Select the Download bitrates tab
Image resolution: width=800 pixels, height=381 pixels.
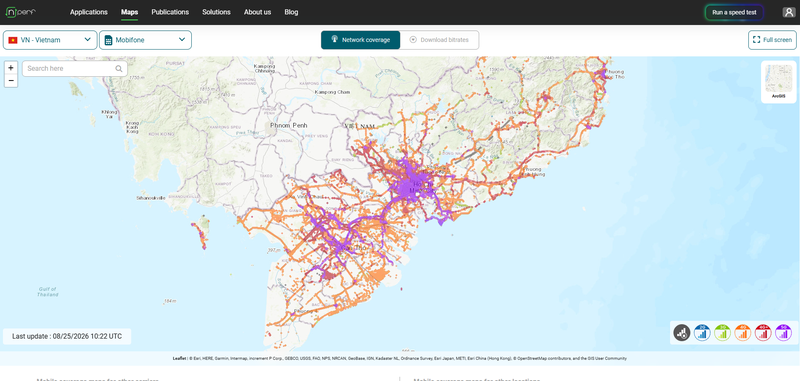click(x=439, y=40)
